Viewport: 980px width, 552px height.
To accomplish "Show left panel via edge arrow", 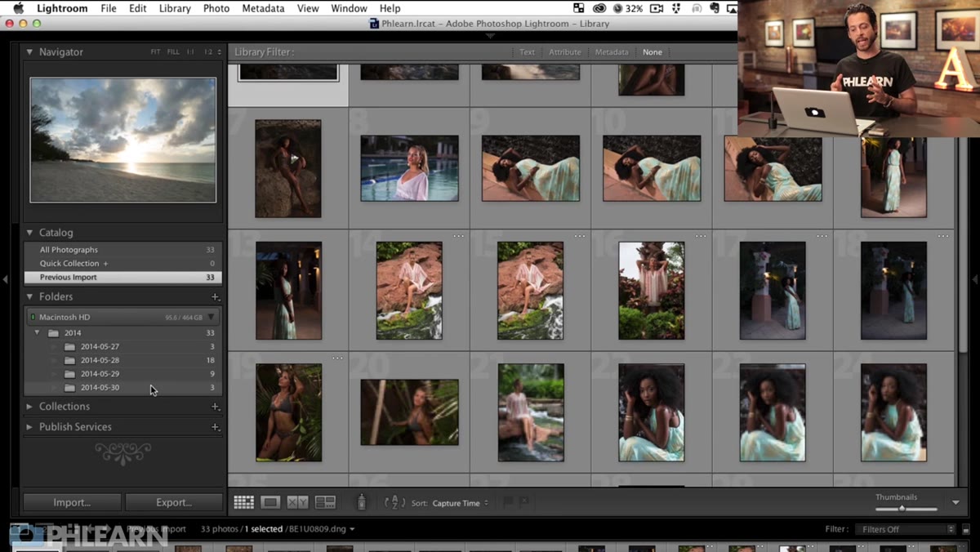I will point(5,279).
